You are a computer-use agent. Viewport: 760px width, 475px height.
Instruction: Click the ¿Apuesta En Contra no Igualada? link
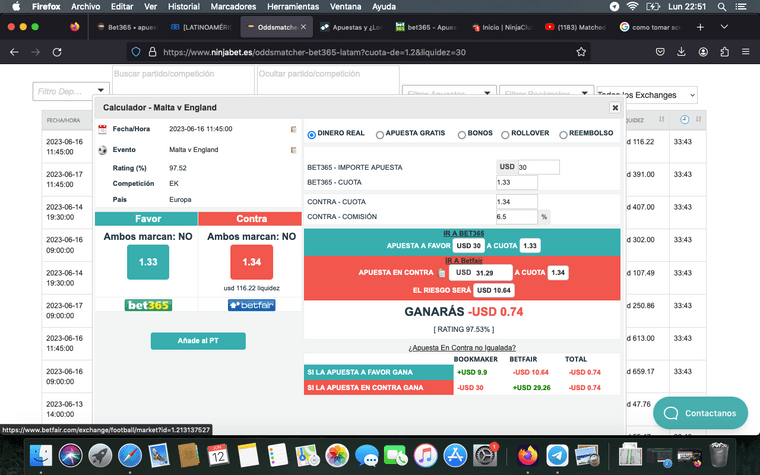click(x=462, y=348)
